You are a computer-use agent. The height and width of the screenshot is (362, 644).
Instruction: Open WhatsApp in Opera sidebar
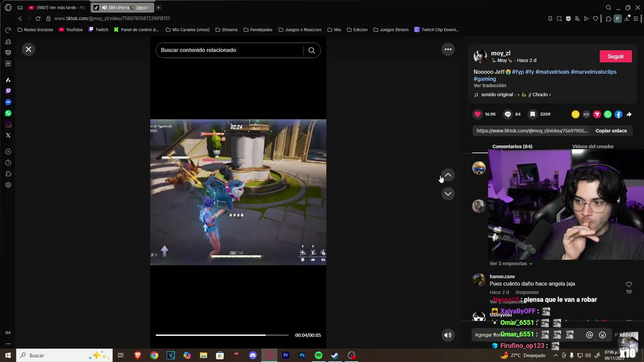(8, 113)
